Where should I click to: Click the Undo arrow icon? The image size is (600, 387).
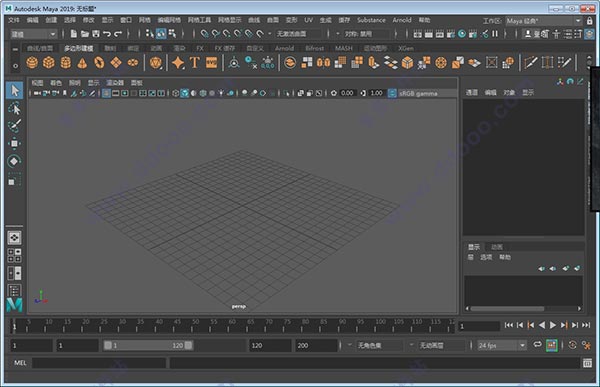click(107, 34)
